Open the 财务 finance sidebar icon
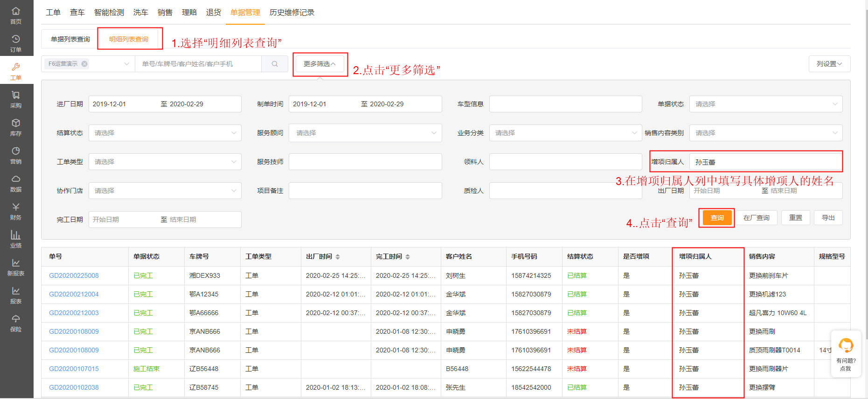 point(16,211)
